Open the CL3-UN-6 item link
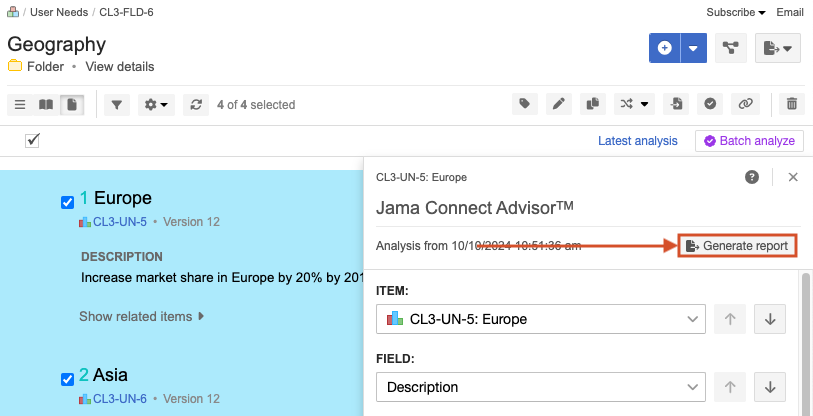Screen dimensions: 813x416 [x=120, y=399]
